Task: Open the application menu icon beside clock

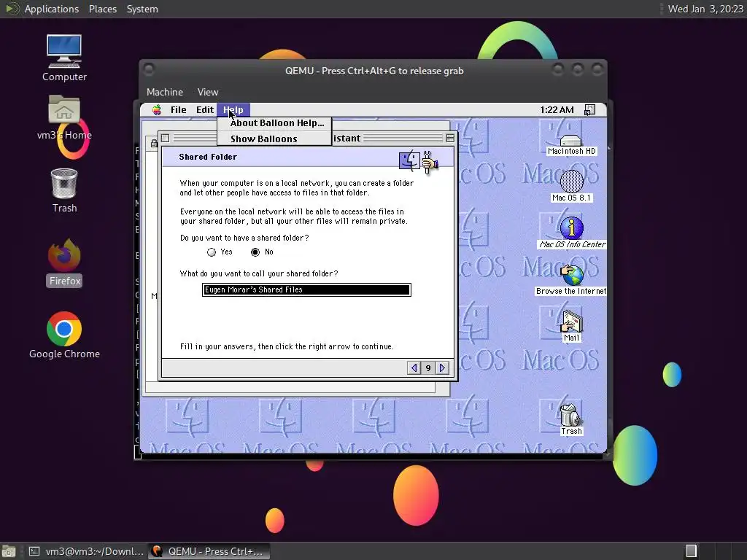Action: 589,110
